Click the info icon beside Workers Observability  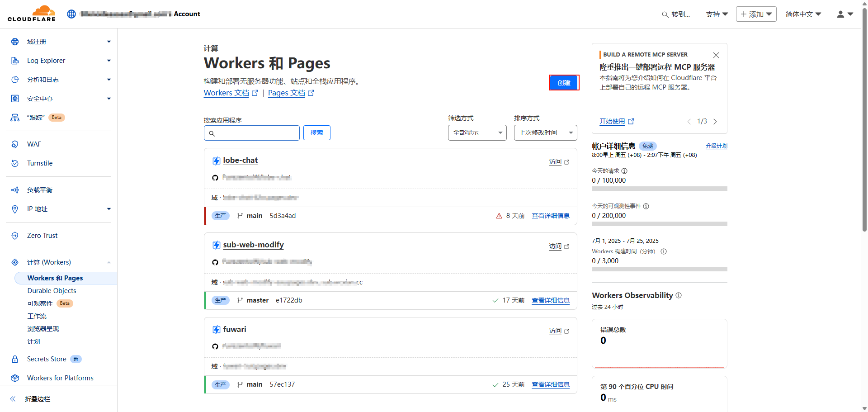[679, 295]
